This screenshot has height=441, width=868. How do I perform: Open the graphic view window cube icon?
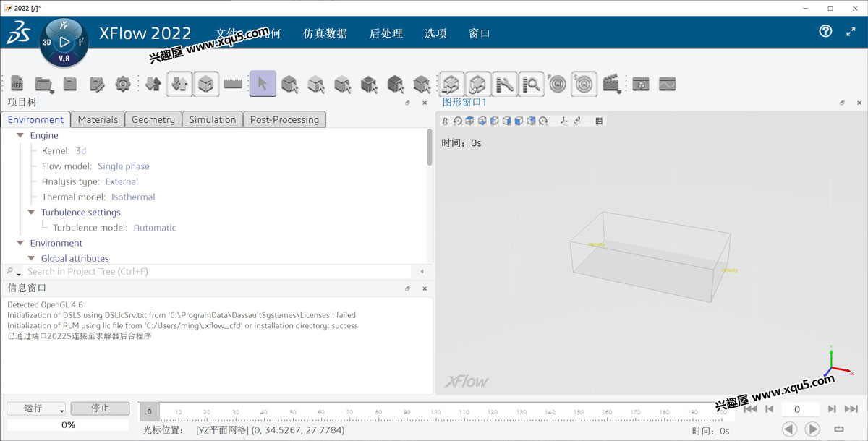coord(640,84)
